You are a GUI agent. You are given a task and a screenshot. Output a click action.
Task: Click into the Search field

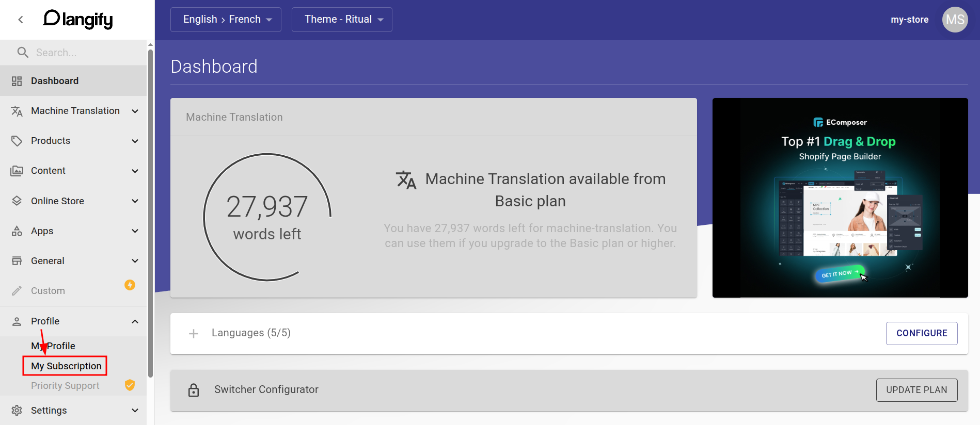[x=88, y=53]
